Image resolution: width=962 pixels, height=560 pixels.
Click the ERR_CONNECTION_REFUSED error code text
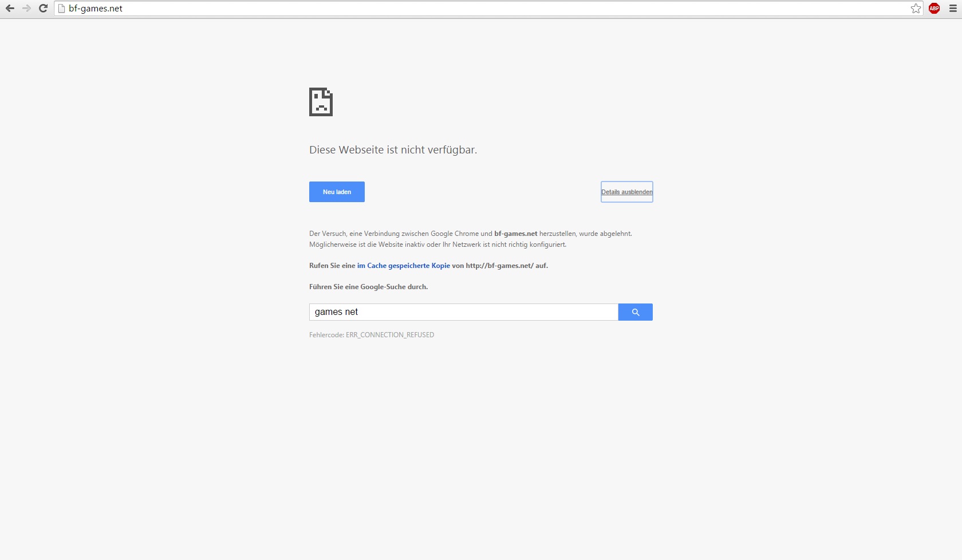[x=389, y=335]
